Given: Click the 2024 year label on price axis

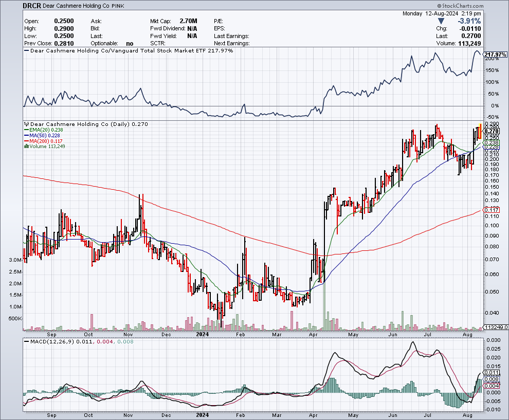Looking at the screenshot, I should [x=203, y=334].
